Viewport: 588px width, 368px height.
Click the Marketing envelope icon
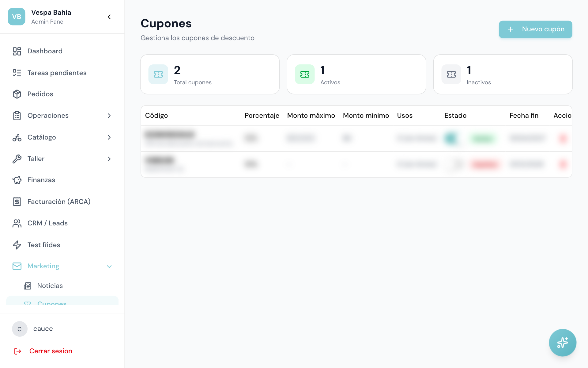(x=17, y=266)
